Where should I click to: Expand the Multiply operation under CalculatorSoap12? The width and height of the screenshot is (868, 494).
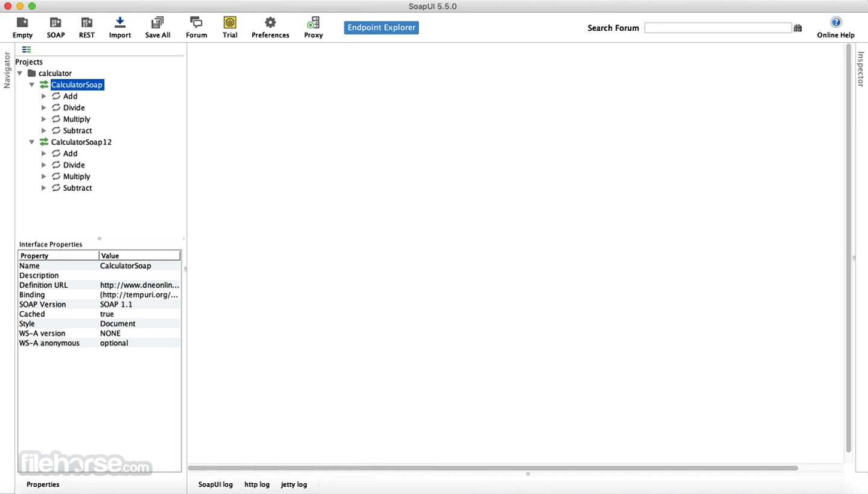tap(43, 177)
